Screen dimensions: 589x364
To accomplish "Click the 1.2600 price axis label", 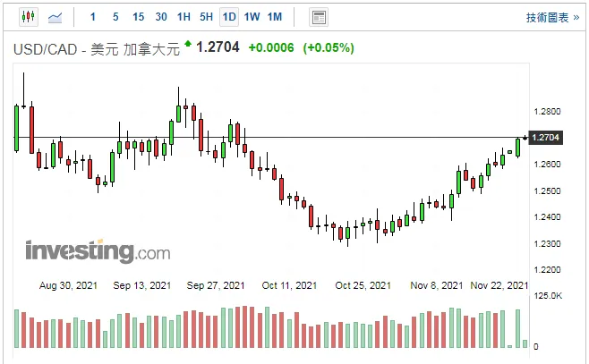I will click(x=547, y=165).
